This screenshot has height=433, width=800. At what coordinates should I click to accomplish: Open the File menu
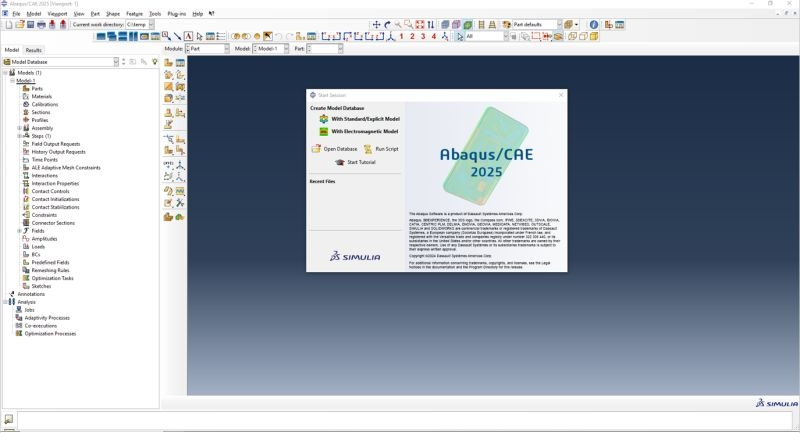(16, 14)
